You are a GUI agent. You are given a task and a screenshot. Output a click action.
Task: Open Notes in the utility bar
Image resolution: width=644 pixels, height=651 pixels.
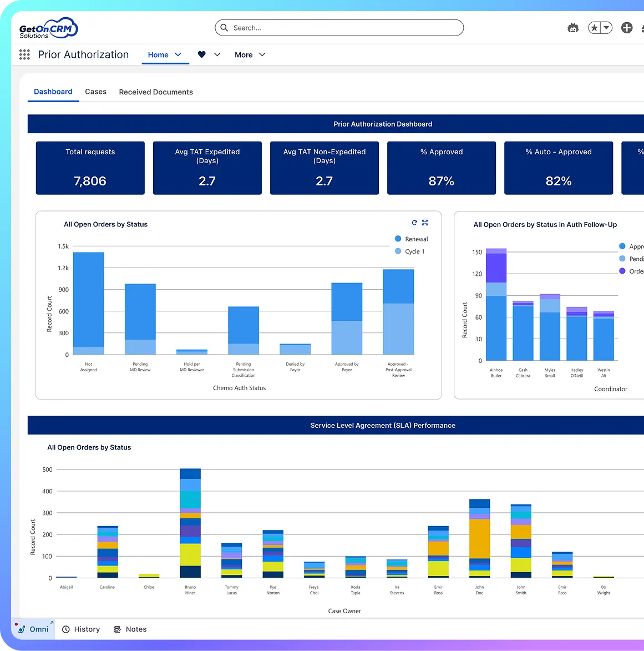point(130,629)
